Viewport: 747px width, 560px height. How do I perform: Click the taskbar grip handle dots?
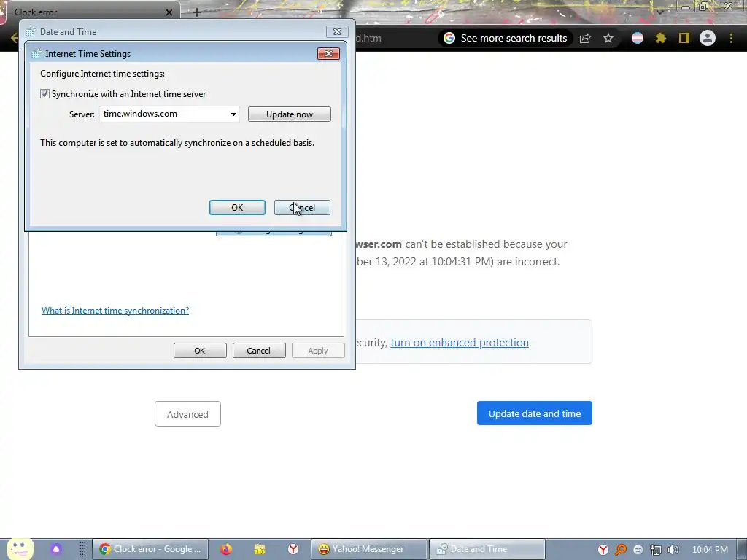point(82,549)
